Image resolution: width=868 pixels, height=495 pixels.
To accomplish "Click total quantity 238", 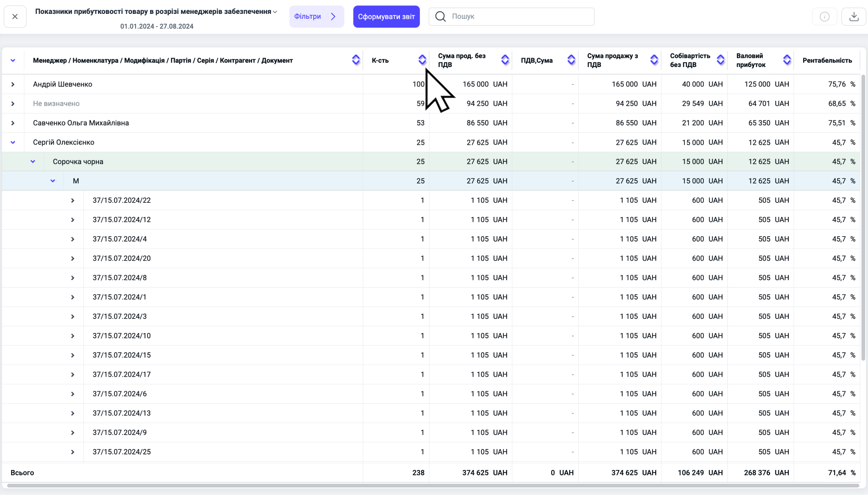I will pos(418,473).
